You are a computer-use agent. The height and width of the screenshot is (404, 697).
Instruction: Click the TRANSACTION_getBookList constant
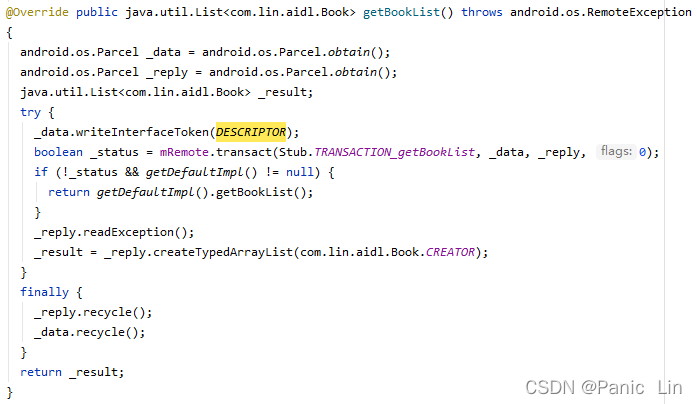394,152
